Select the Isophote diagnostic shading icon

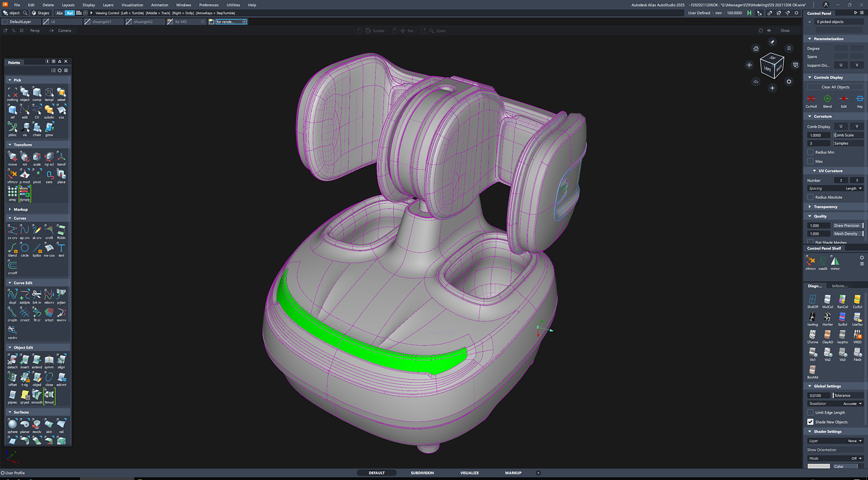point(843,335)
